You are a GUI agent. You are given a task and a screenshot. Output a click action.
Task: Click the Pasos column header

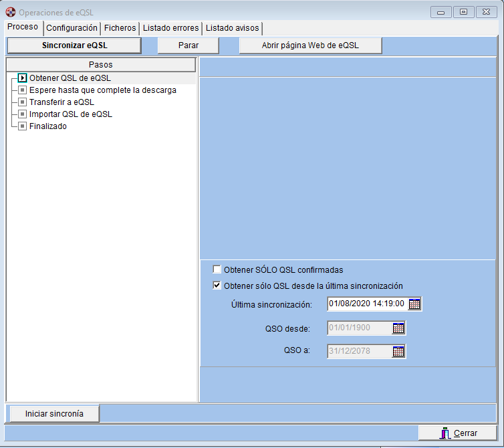(x=101, y=65)
